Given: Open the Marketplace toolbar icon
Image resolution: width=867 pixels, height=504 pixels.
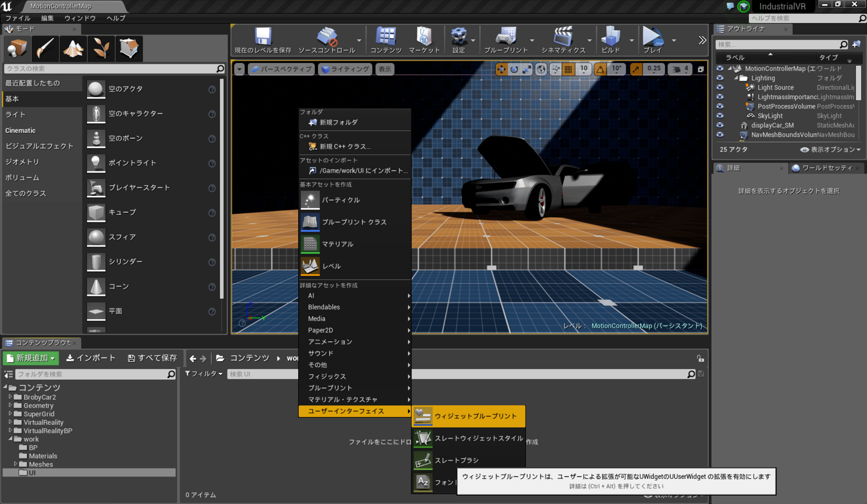Looking at the screenshot, I should point(424,36).
